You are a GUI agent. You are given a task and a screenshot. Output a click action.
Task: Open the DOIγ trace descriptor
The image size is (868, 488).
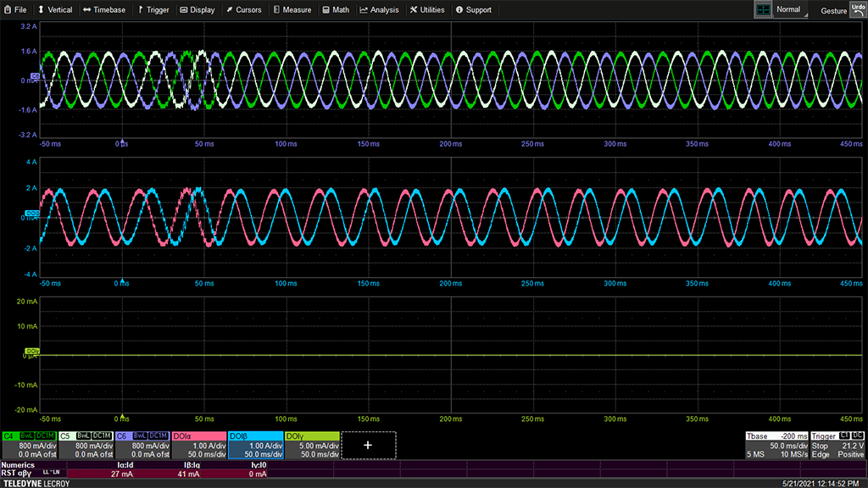click(x=312, y=445)
